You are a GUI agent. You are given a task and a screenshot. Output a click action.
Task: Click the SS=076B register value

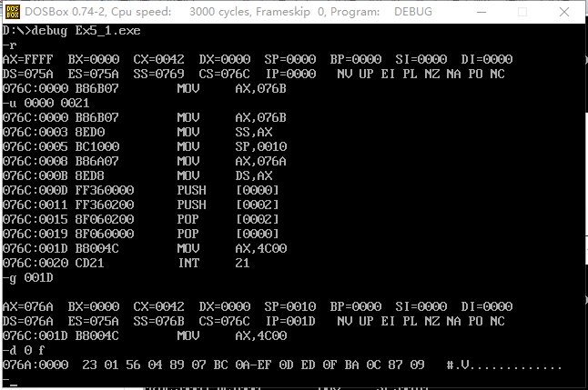pos(158,322)
